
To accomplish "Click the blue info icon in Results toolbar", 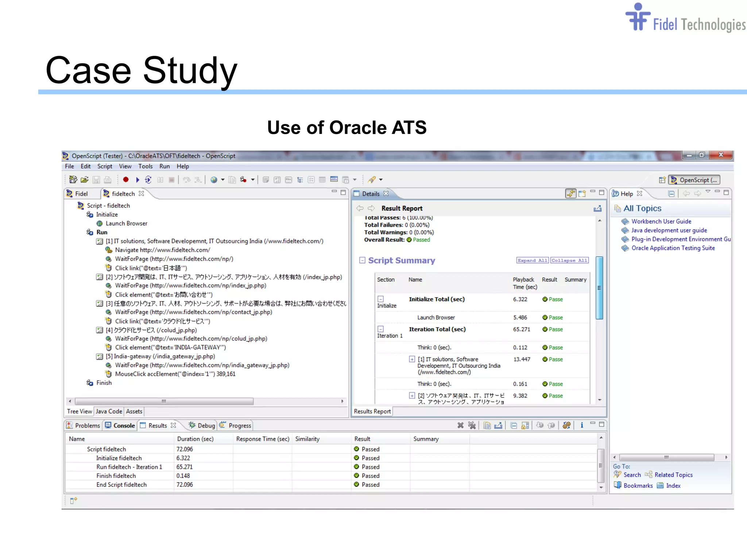I will (582, 425).
